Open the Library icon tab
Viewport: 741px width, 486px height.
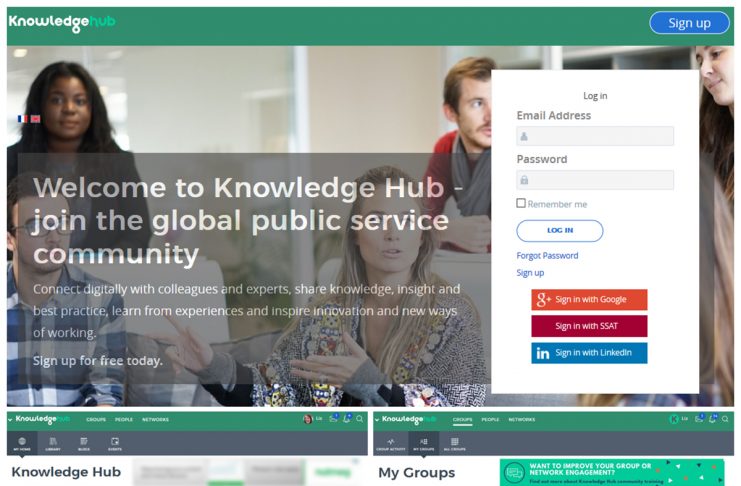[53, 444]
